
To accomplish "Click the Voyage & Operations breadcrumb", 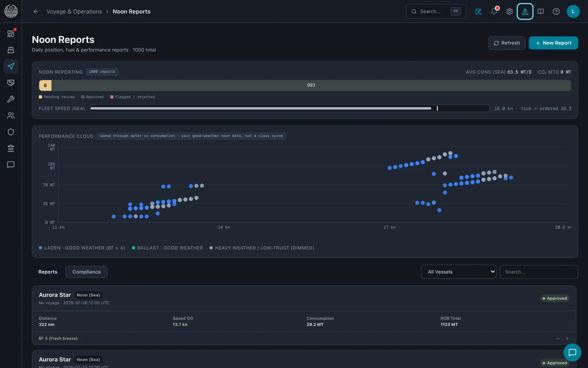I will 74,11.
